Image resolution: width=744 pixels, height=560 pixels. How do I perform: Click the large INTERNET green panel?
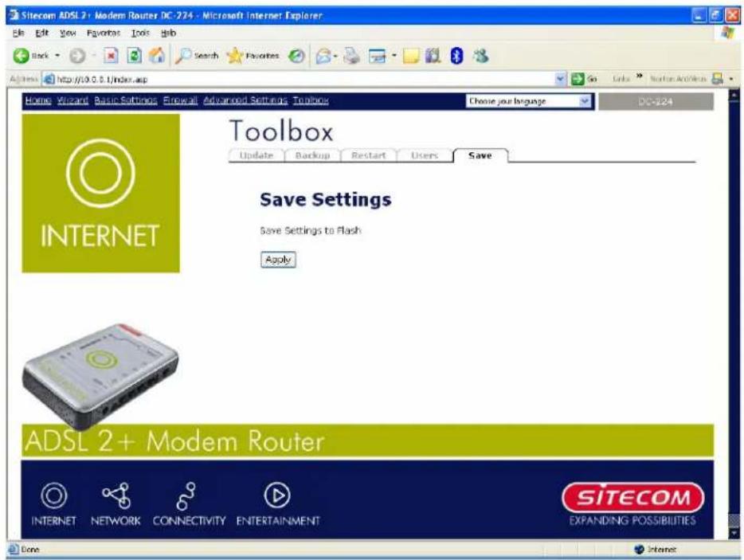100,193
